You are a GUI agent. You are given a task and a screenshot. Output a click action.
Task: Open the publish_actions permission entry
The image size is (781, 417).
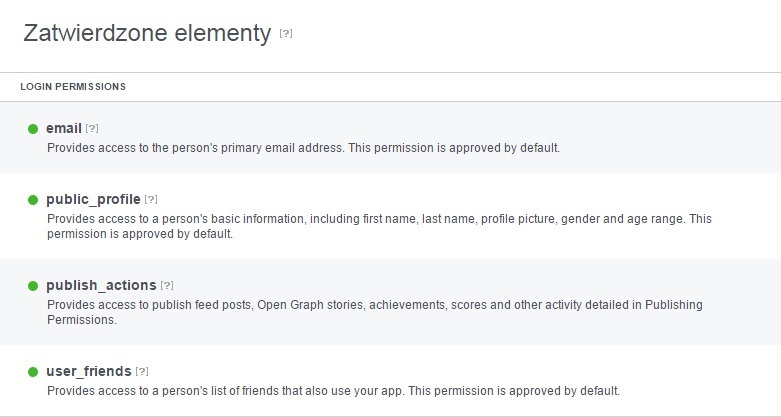101,286
